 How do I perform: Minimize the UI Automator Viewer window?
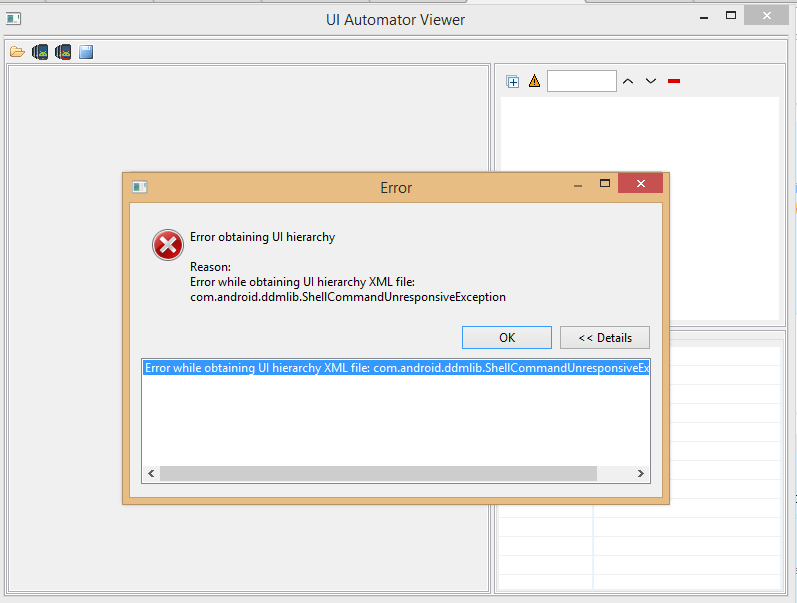704,18
